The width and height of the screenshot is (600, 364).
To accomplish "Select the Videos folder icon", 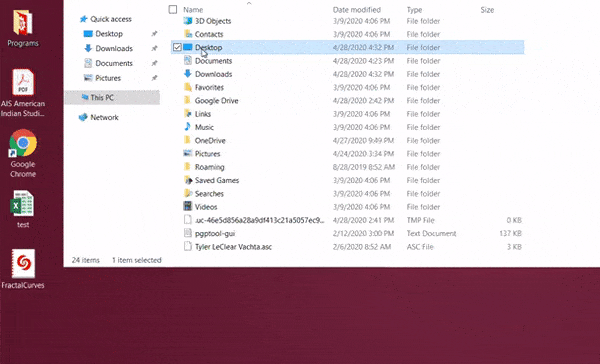I will (x=188, y=207).
